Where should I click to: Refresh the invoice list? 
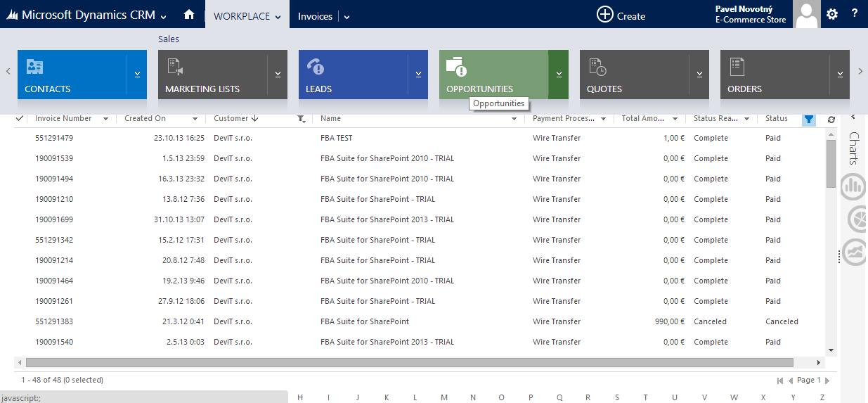pos(831,120)
